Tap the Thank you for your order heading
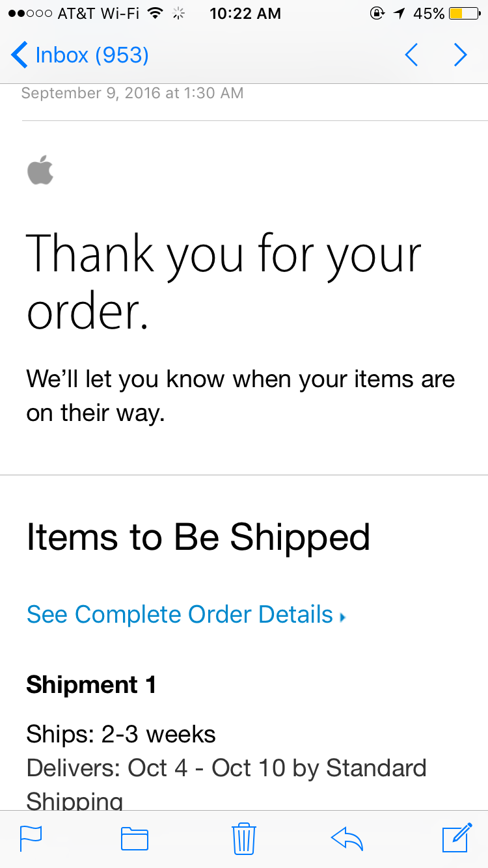 click(x=224, y=280)
